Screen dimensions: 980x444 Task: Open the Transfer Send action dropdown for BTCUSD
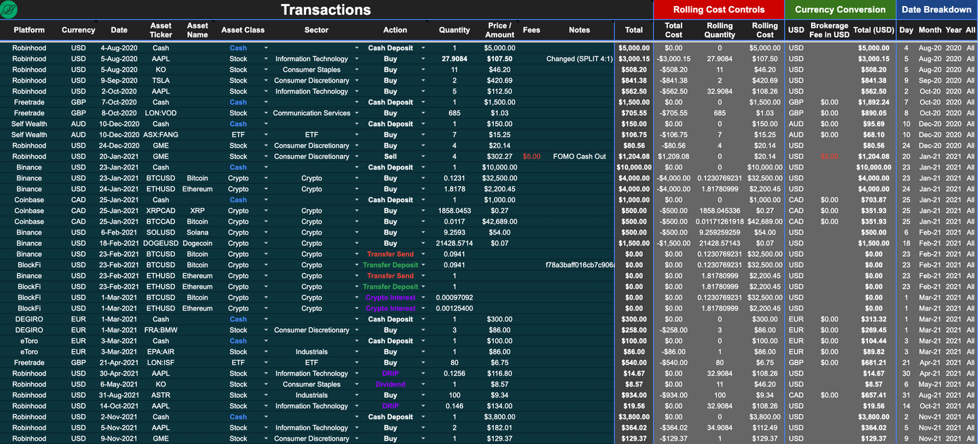pyautogui.click(x=422, y=254)
